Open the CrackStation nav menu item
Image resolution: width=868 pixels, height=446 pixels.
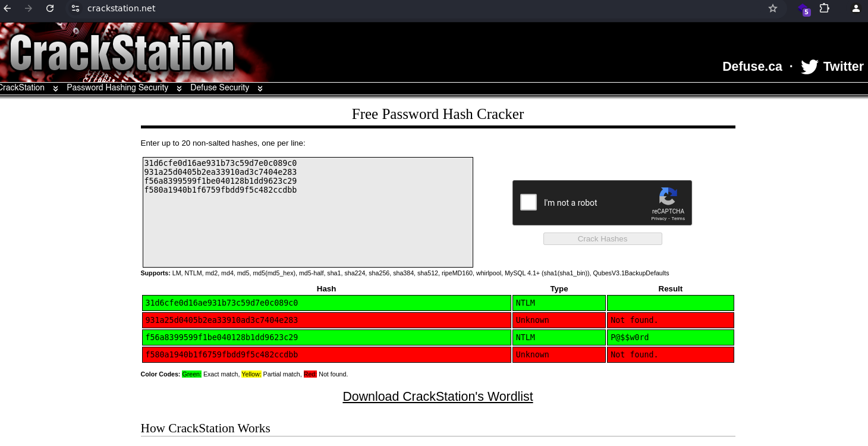[x=22, y=87]
